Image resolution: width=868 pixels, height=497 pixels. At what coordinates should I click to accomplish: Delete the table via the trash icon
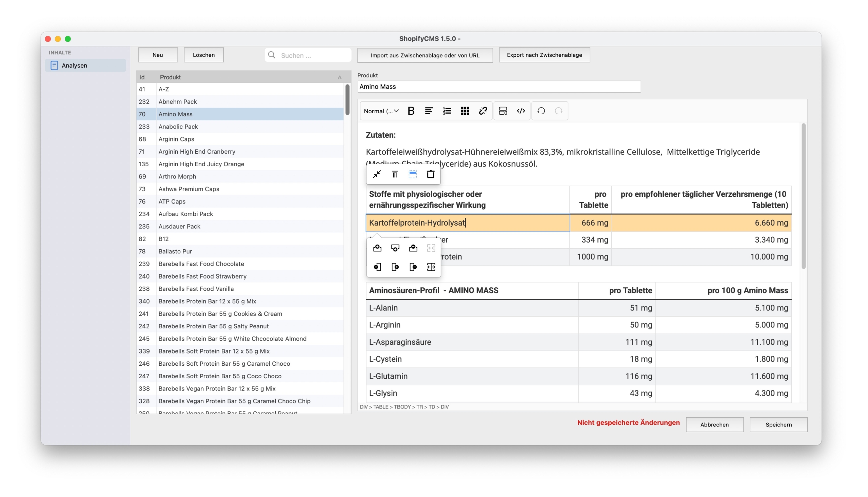tap(430, 174)
